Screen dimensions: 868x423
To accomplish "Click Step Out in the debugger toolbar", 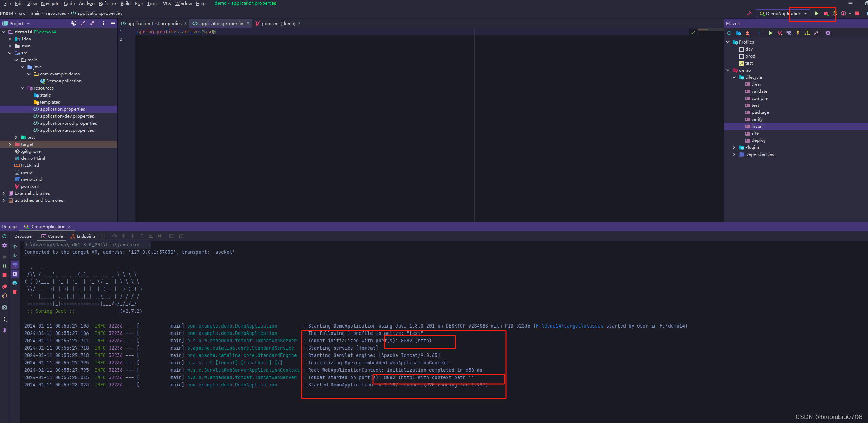I will click(x=142, y=236).
